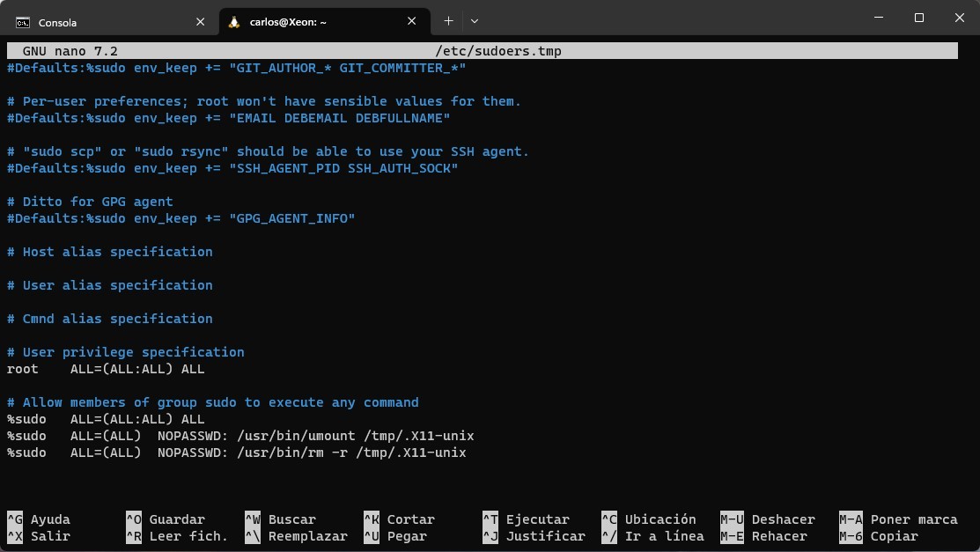Screen dimensions: 980x552
Task: Click the ^G Ayuda help shortcut
Action: [39, 519]
